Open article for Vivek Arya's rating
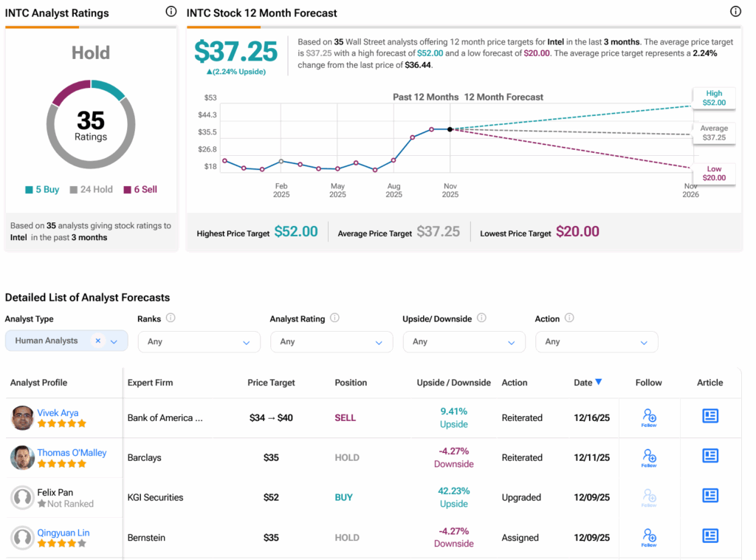This screenshot has height=560, width=756. click(x=710, y=417)
